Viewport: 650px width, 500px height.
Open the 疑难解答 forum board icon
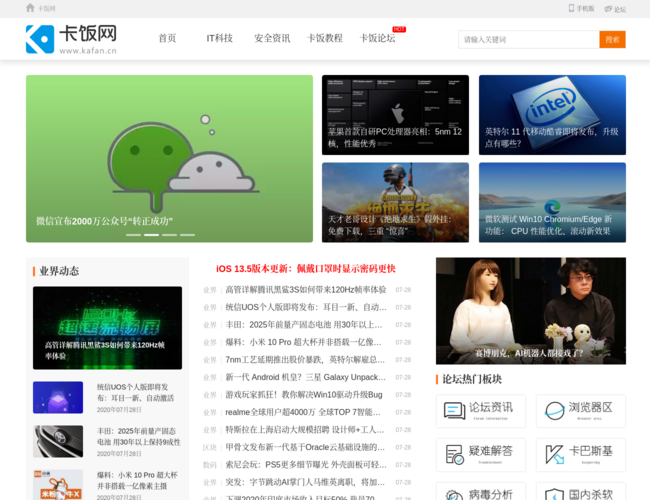481,455
